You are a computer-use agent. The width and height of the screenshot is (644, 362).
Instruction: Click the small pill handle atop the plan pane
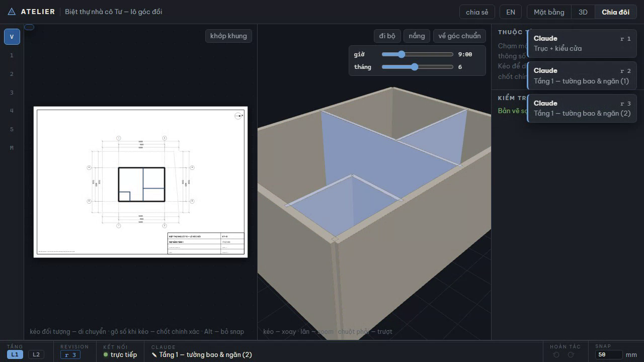[29, 27]
